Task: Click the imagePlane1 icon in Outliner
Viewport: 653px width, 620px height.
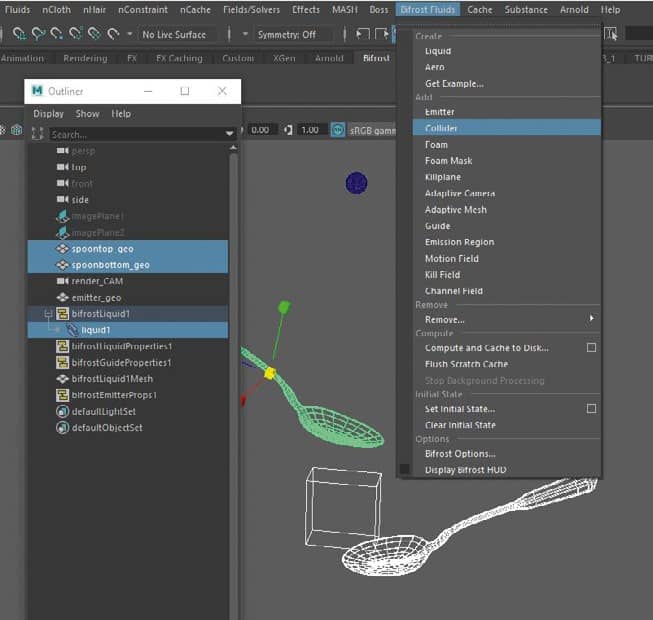Action: tap(62, 216)
